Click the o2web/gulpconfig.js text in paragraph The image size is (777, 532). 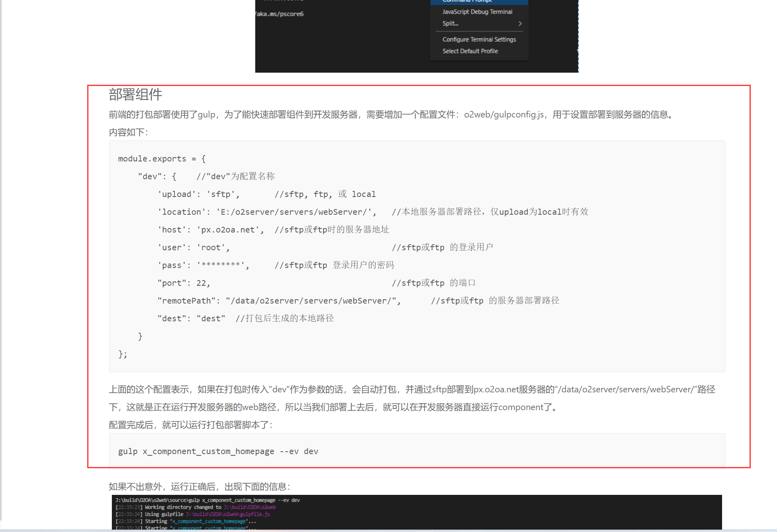pos(504,115)
